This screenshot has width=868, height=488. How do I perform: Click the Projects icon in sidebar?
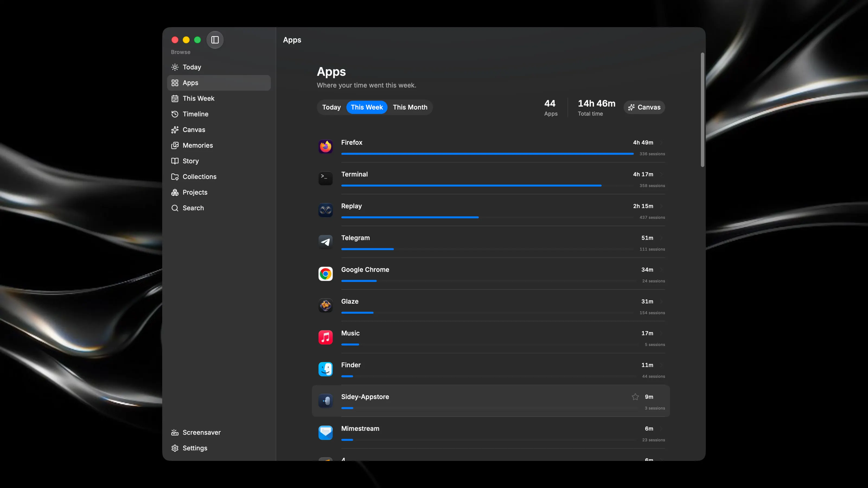point(174,192)
